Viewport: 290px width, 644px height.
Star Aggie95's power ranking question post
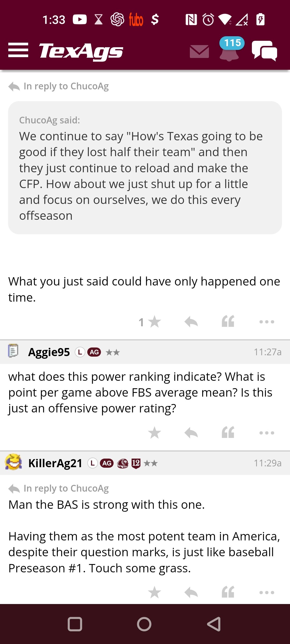[x=154, y=433]
